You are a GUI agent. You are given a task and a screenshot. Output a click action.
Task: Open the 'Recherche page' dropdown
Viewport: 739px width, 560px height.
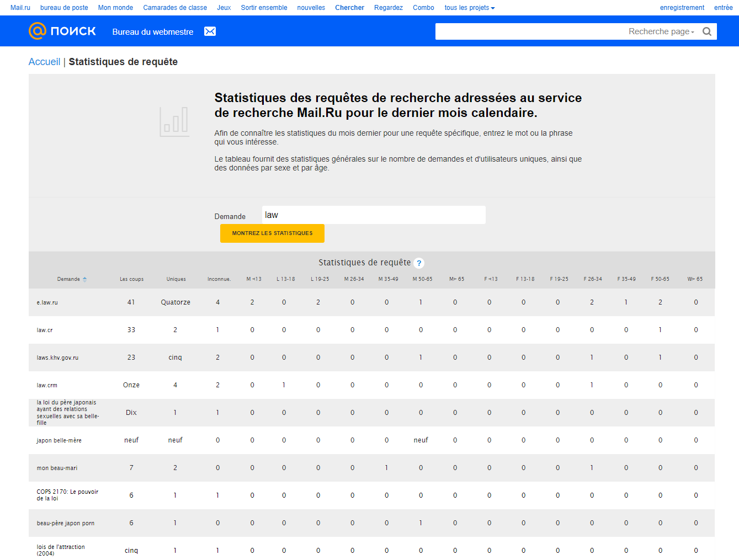pyautogui.click(x=661, y=31)
